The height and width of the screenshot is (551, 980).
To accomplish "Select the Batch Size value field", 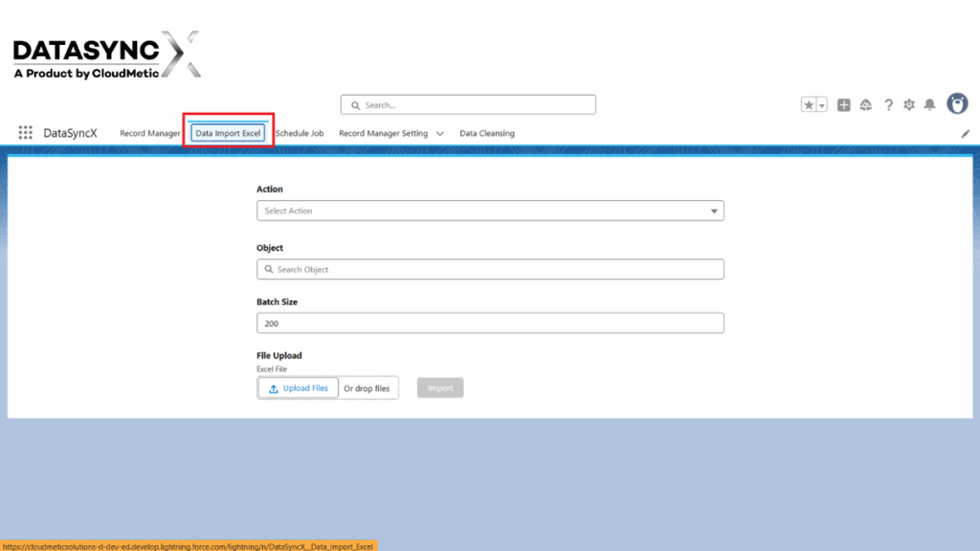I will coord(490,322).
